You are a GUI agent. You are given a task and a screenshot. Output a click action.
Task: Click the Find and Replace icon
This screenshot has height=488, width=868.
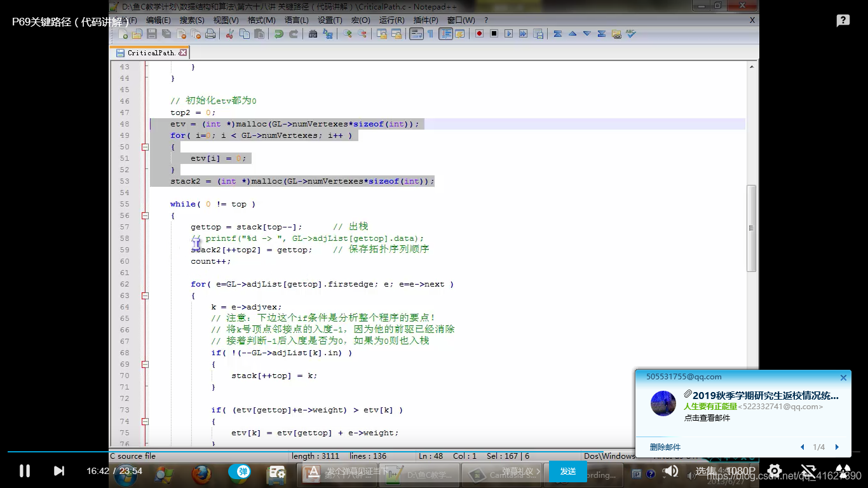pyautogui.click(x=327, y=34)
